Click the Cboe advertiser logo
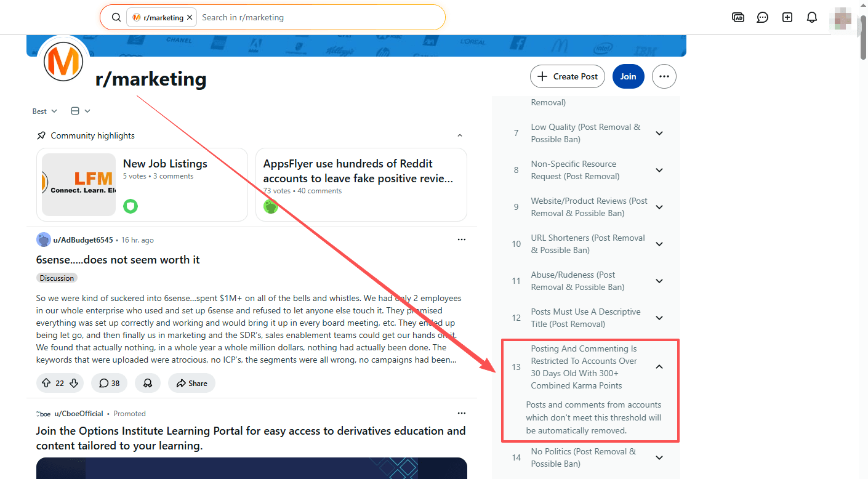868x479 pixels. [x=44, y=414]
